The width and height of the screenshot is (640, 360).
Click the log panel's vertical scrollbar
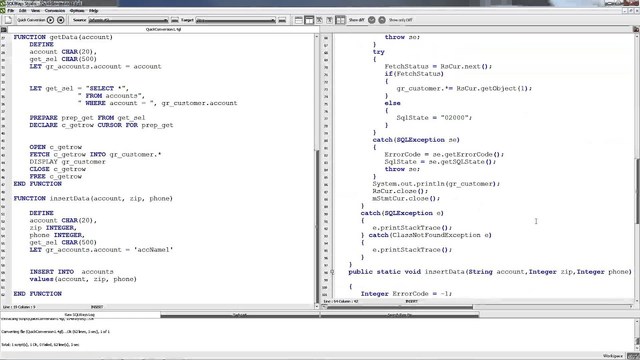(x=637, y=334)
